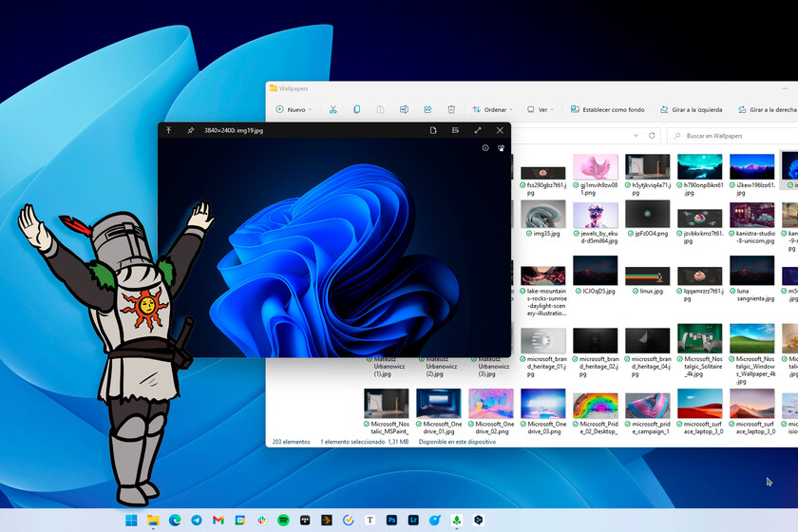Select the microsoft_brand_heritage_02.jpg thumbnail
The height and width of the screenshot is (532, 798).
click(596, 341)
